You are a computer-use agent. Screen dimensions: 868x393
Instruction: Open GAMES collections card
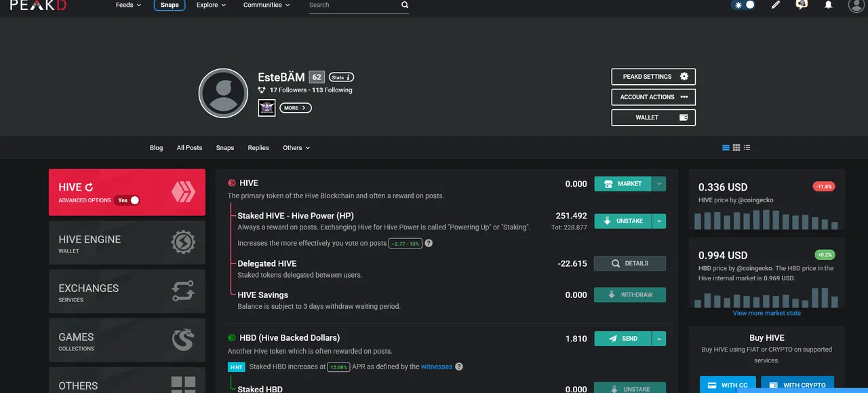click(x=127, y=340)
